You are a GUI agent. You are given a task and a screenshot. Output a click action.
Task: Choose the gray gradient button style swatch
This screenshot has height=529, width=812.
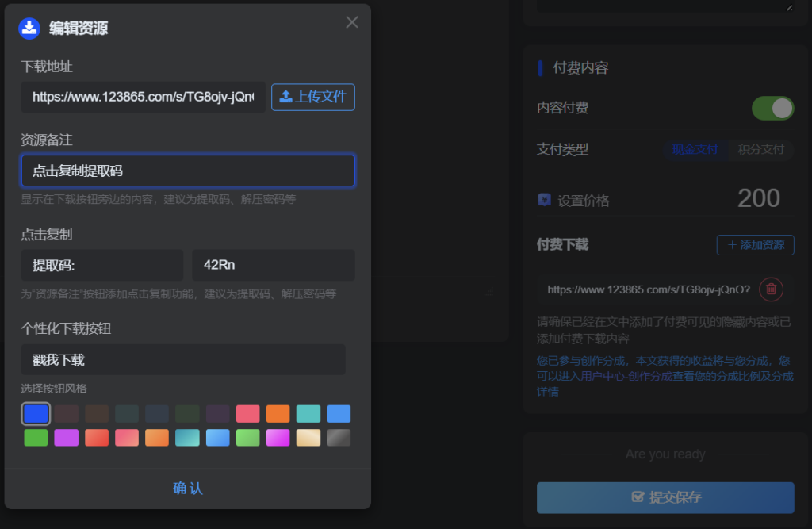(339, 438)
